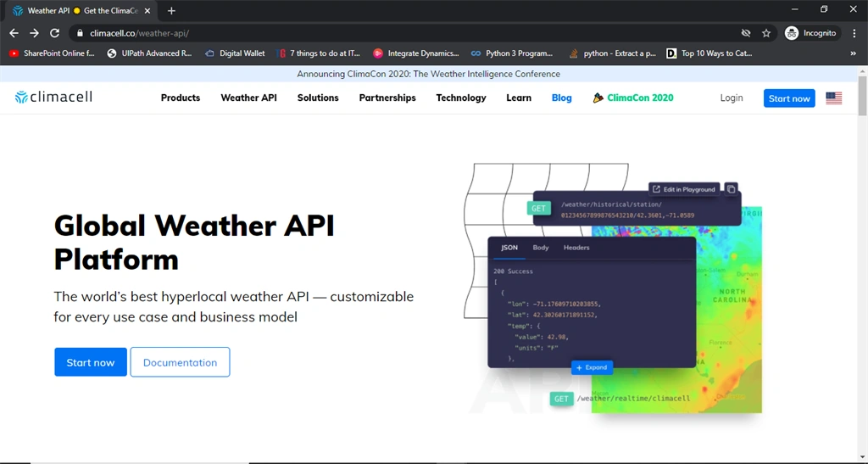Click the padlock site info icon
Screen dimensions: 868x464
[x=80, y=33]
